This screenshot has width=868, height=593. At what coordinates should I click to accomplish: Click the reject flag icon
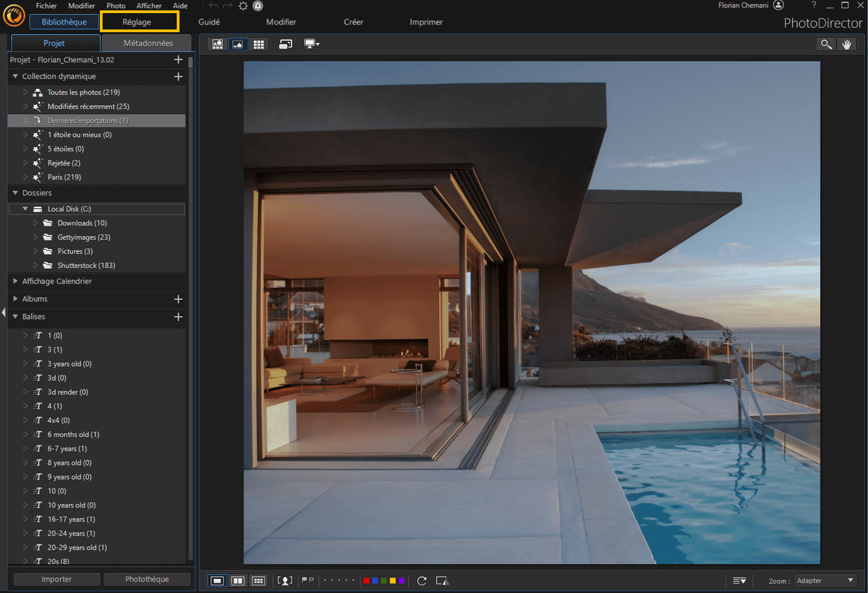312,580
